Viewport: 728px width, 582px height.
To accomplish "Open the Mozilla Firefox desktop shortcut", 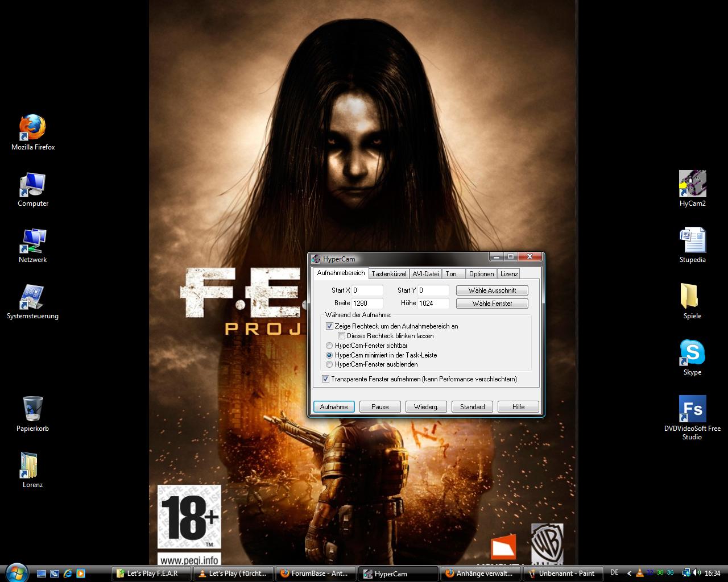I will [32, 128].
